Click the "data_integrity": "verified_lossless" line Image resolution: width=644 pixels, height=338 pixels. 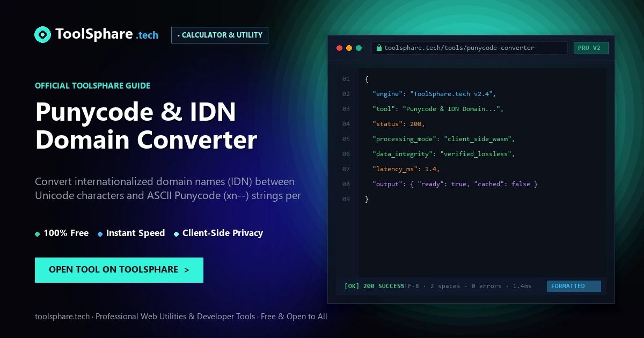click(444, 154)
